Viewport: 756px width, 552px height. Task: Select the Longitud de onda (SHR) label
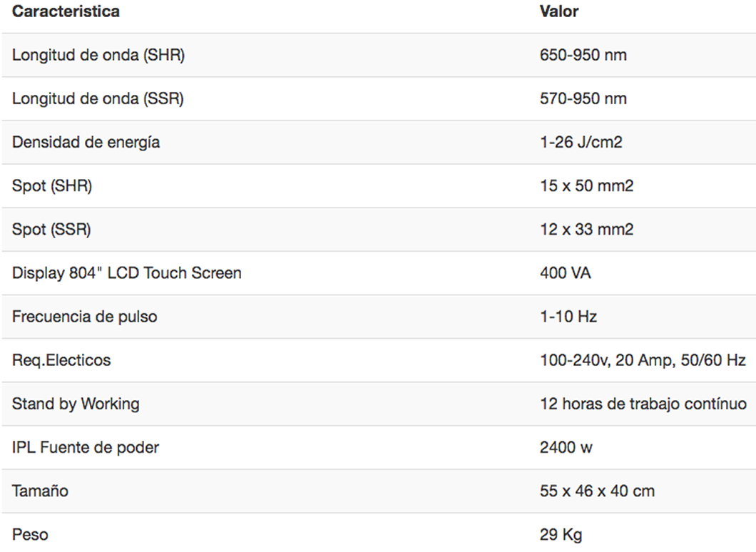coord(98,55)
